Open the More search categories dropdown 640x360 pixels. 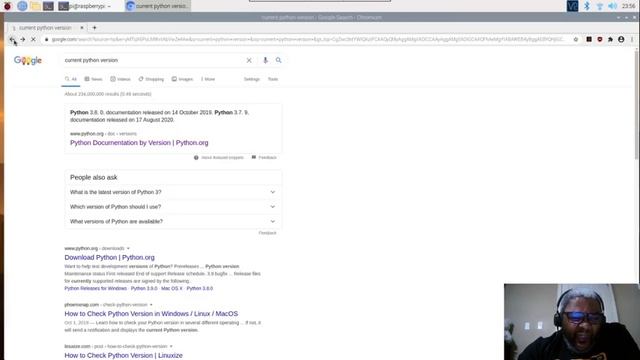point(208,79)
